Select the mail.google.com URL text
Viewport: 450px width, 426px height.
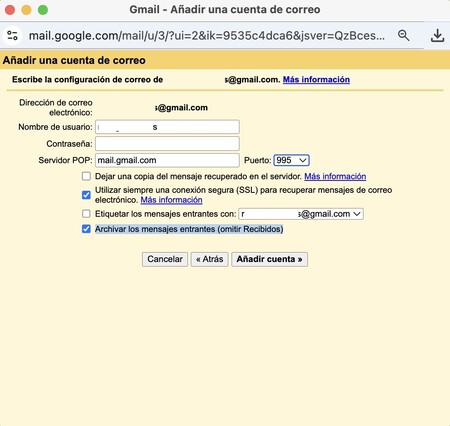(x=207, y=35)
